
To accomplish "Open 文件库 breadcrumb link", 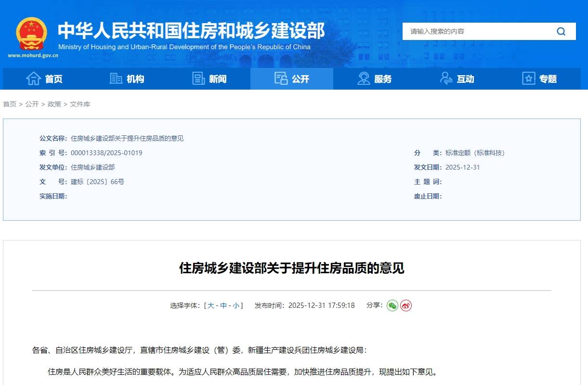I will click(80, 104).
